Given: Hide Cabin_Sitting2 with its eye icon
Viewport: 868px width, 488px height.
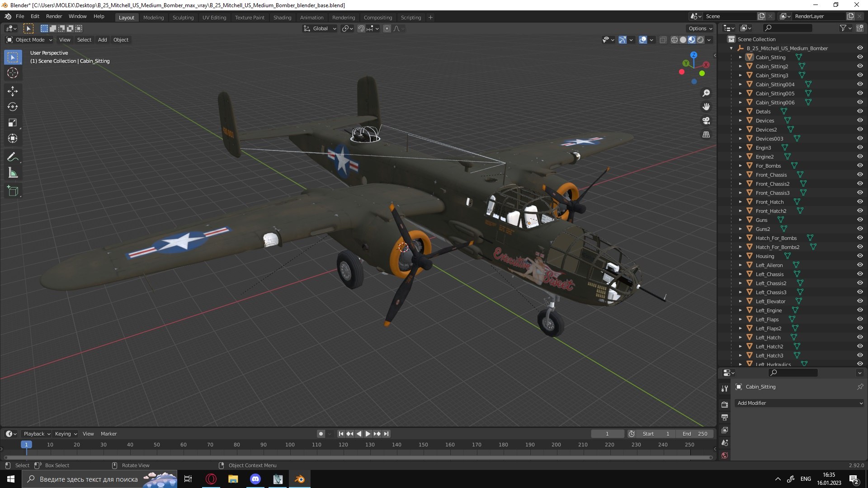Looking at the screenshot, I should pos(860,66).
